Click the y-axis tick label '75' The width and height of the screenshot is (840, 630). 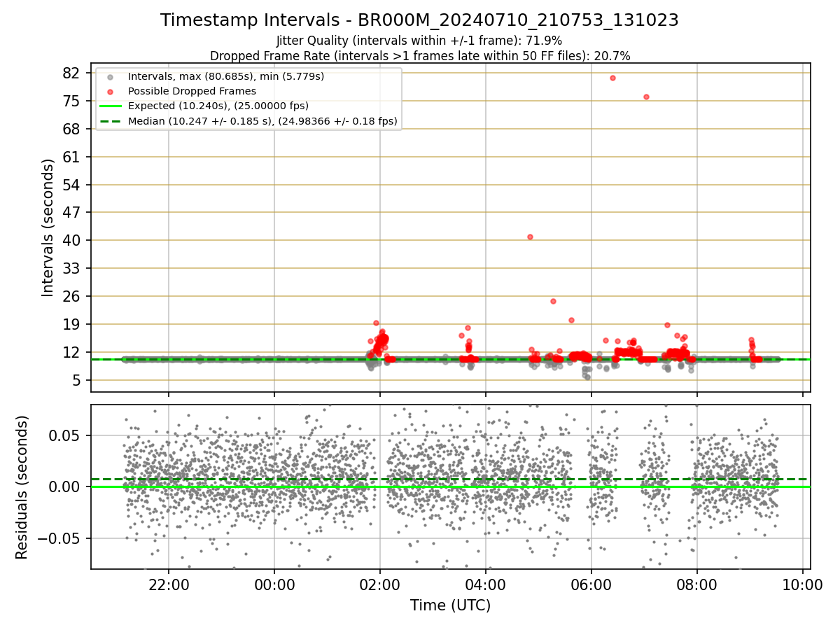click(72, 101)
